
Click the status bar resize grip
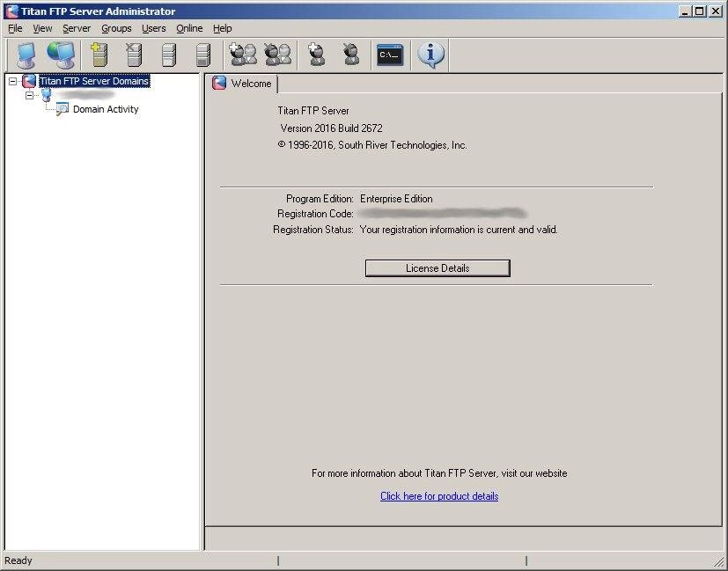718,561
